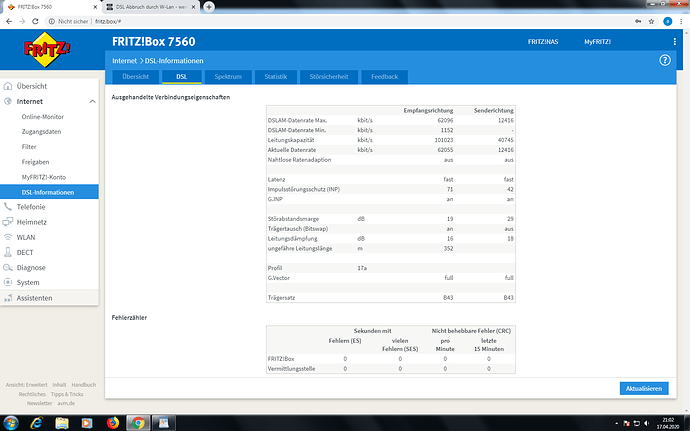The width and height of the screenshot is (690, 431).
Task: Click the Leitungskapazität value 101023
Action: coord(444,140)
